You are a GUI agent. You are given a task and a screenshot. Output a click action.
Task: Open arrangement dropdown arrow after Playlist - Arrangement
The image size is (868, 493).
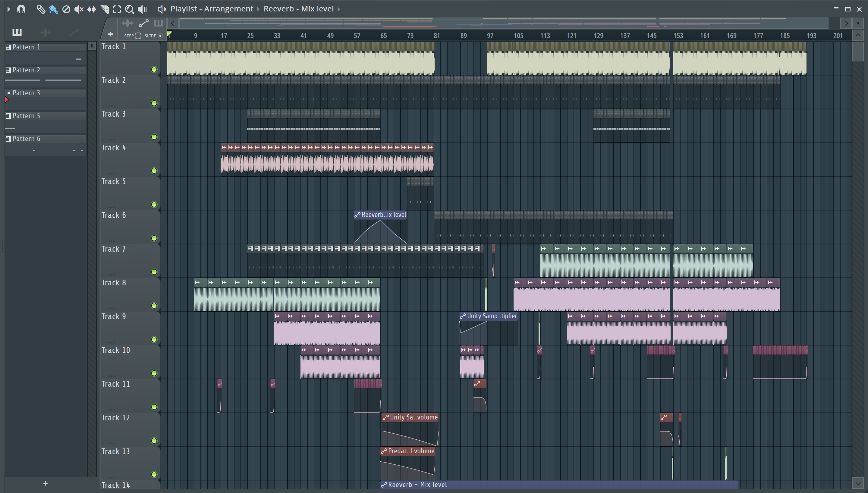tap(258, 9)
